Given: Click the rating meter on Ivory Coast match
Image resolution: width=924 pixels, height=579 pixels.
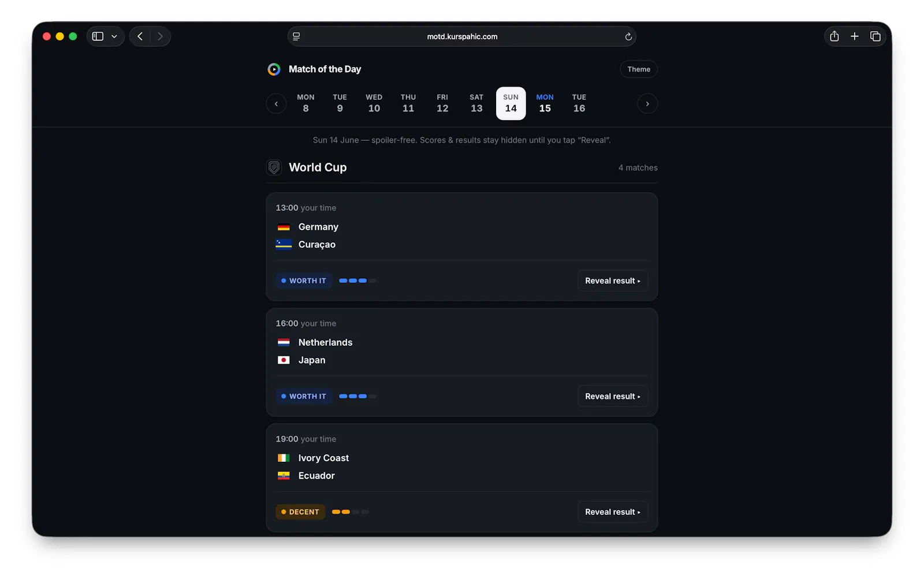Looking at the screenshot, I should pos(351,512).
